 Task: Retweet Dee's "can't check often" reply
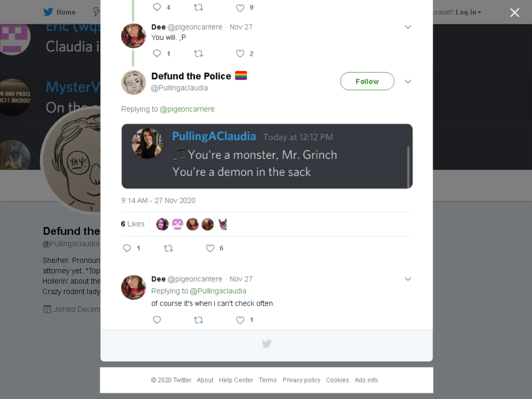point(198,320)
